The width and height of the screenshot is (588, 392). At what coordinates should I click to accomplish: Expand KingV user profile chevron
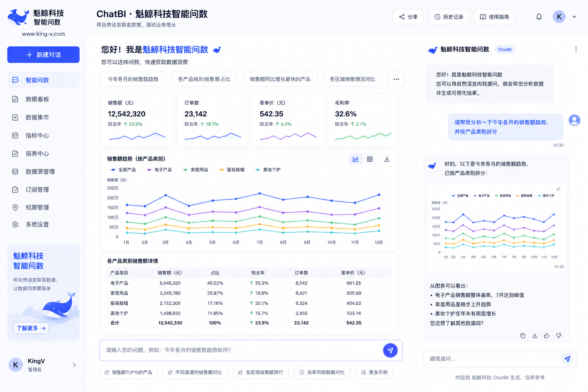pyautogui.click(x=74, y=365)
